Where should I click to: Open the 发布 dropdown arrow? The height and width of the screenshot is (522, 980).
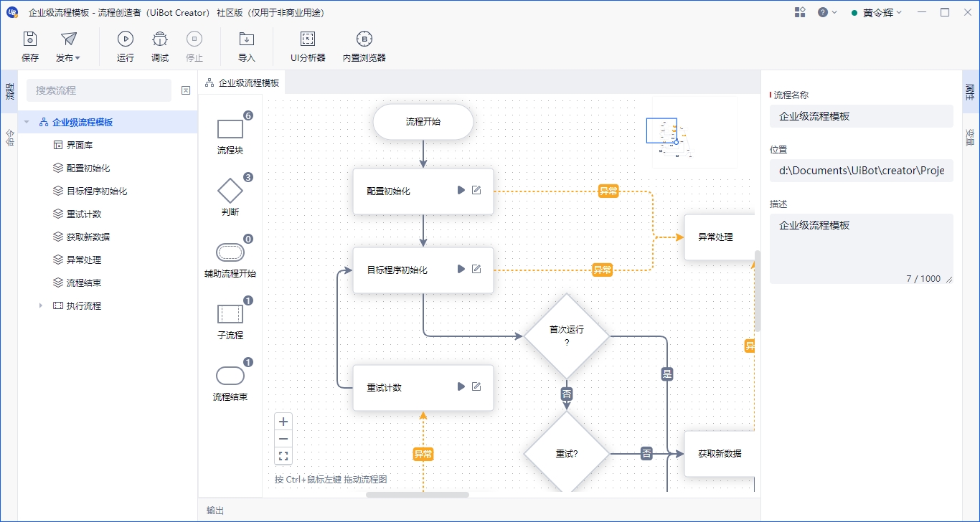[77, 58]
